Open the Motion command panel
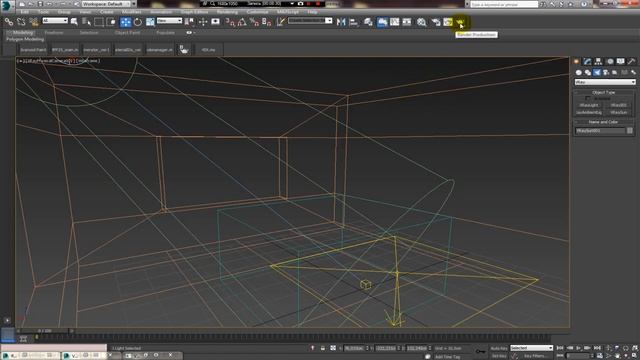This screenshot has height=360, width=640. 610,62
